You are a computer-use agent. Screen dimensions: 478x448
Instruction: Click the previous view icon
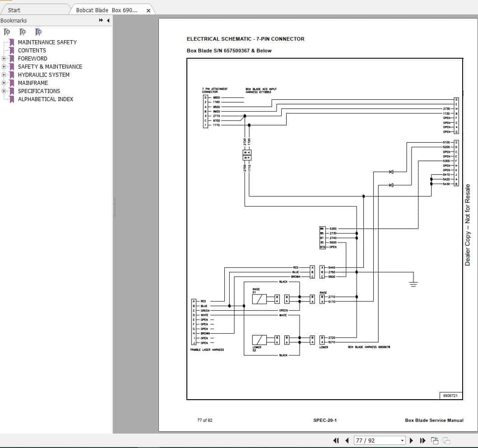point(435,440)
